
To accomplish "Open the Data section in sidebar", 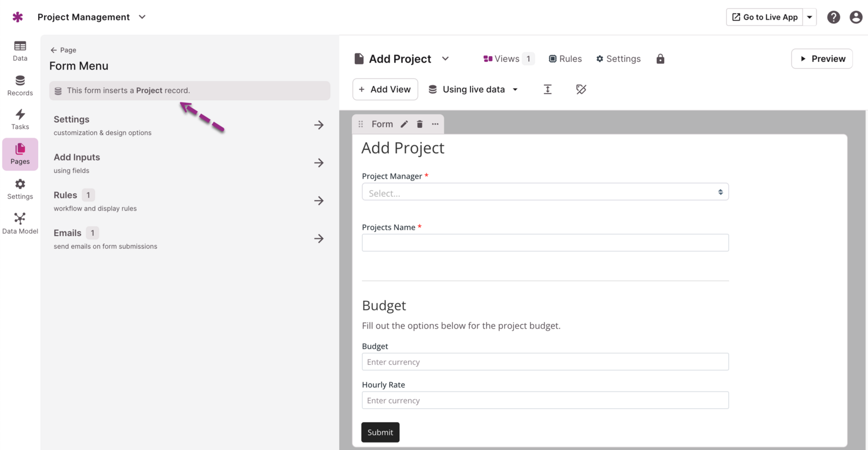I will [20, 50].
